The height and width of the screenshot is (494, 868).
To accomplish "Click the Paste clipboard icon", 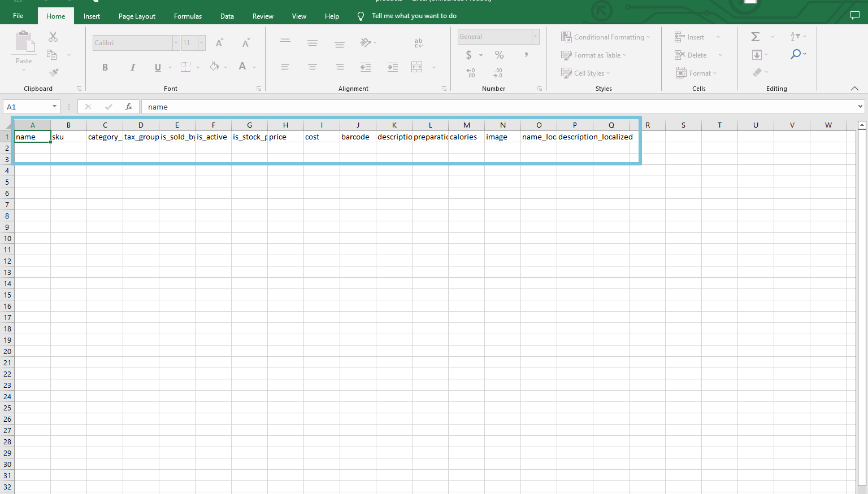I will click(24, 42).
